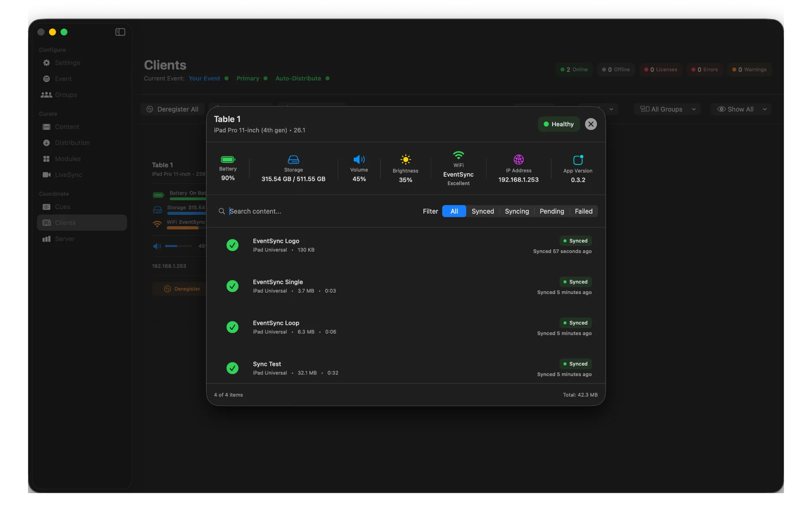Switch to the All filter tab
Image resolution: width=812 pixels, height=530 pixels.
454,211
